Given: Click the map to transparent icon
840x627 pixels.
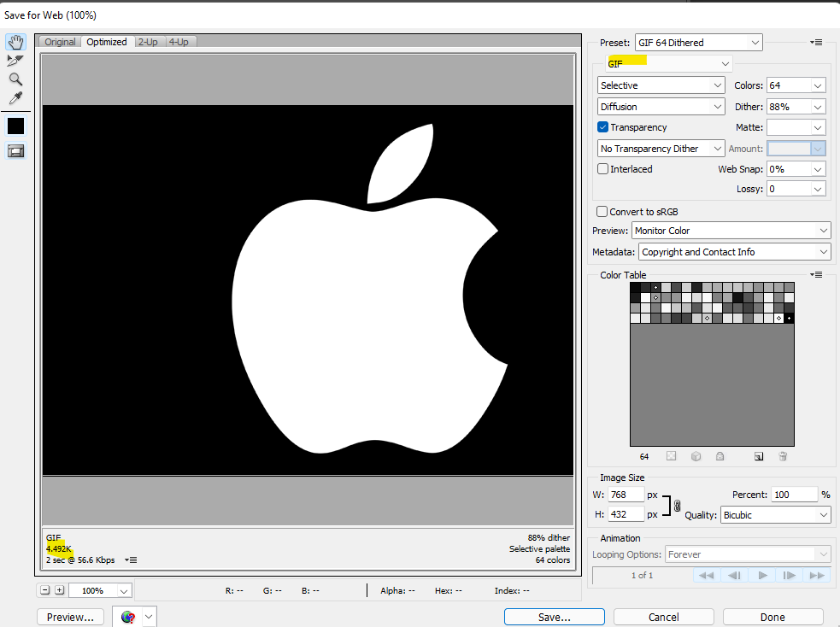Looking at the screenshot, I should (672, 456).
